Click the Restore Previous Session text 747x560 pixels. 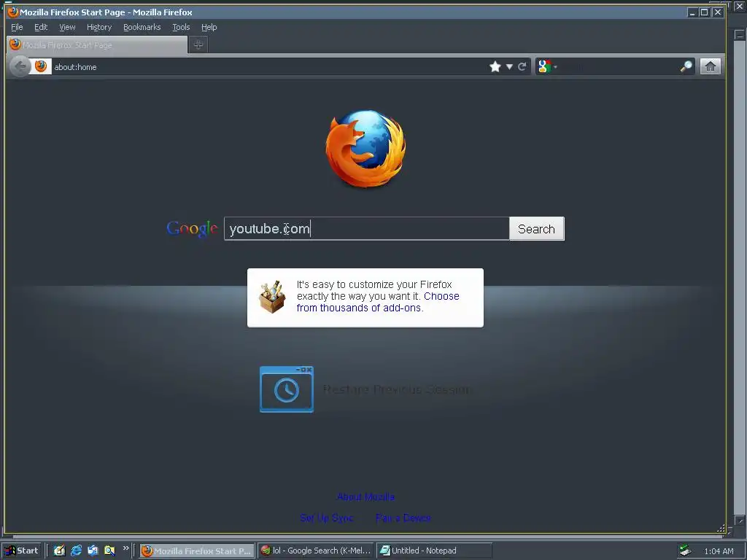[x=397, y=389]
